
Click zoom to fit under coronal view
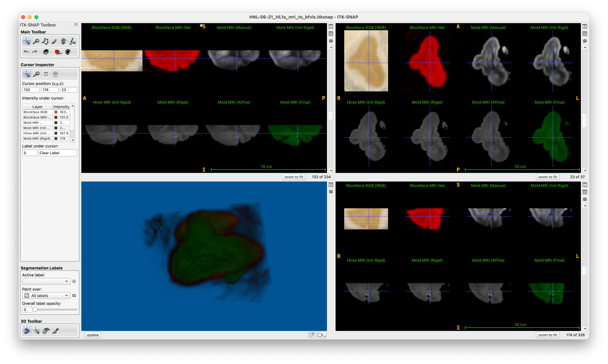547,335
